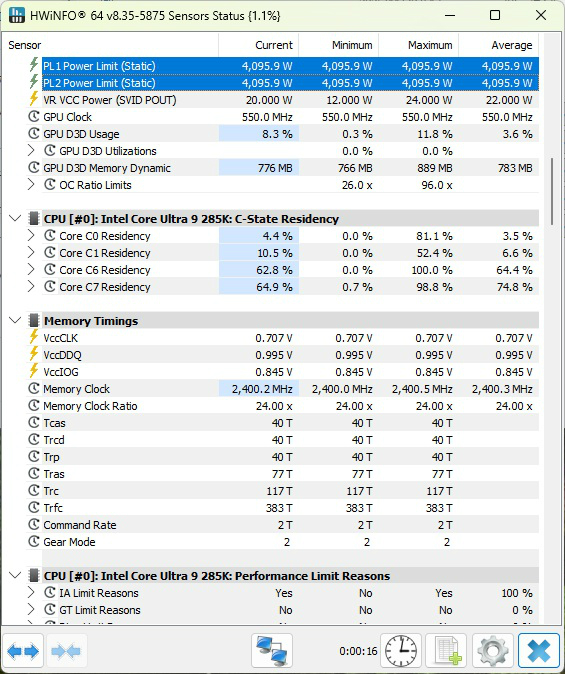Reset the elapsed time clock icon
The image size is (565, 674).
click(401, 651)
